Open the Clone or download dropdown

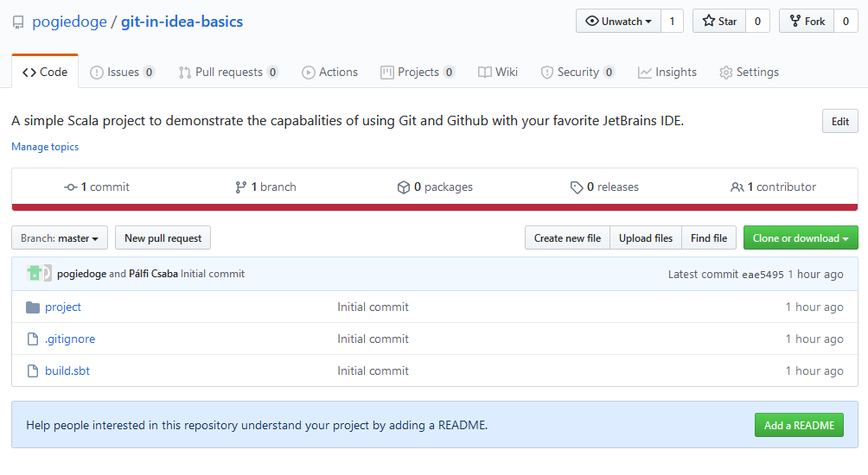(801, 237)
